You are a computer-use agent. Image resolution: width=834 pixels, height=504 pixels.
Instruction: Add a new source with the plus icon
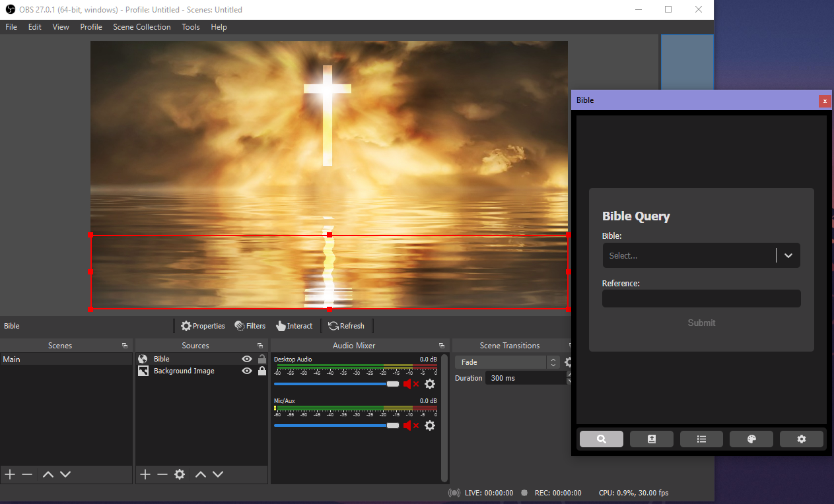point(145,474)
